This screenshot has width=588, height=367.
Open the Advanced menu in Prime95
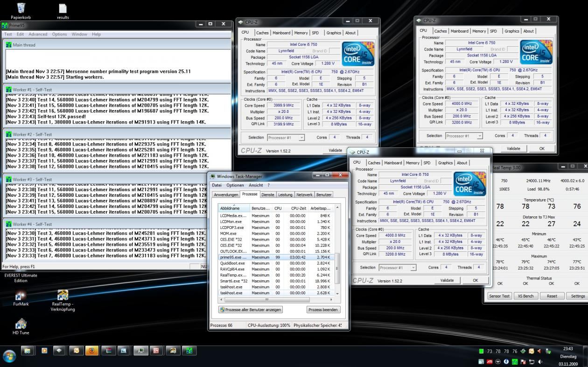pos(38,34)
